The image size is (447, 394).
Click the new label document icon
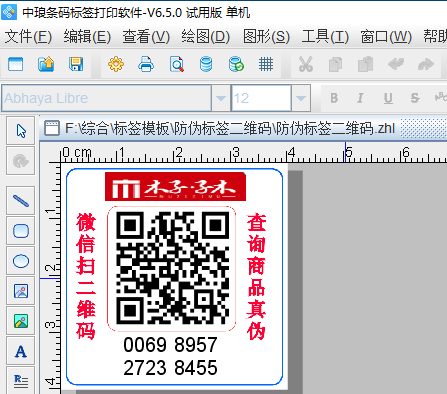click(15, 64)
